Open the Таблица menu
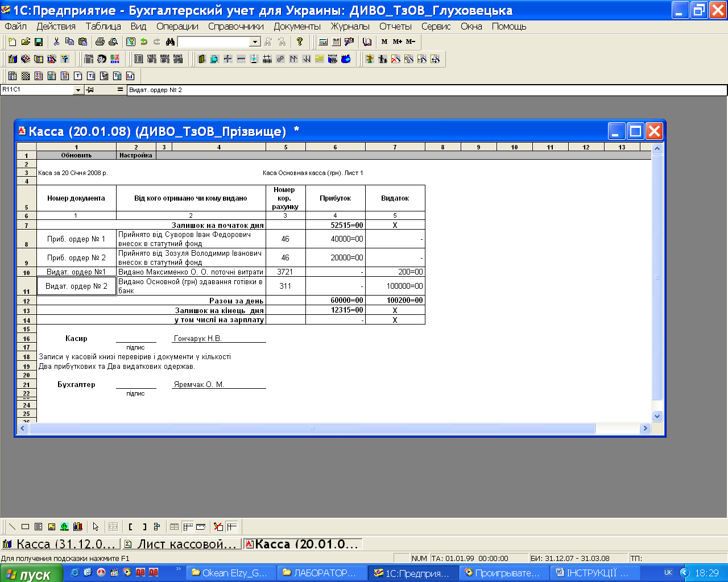 pyautogui.click(x=104, y=26)
